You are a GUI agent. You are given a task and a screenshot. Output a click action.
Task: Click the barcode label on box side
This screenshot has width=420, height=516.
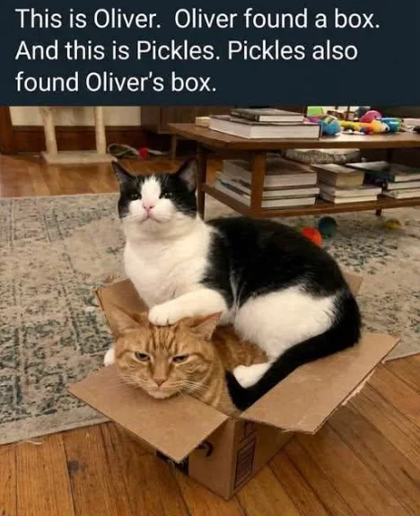click(245, 460)
